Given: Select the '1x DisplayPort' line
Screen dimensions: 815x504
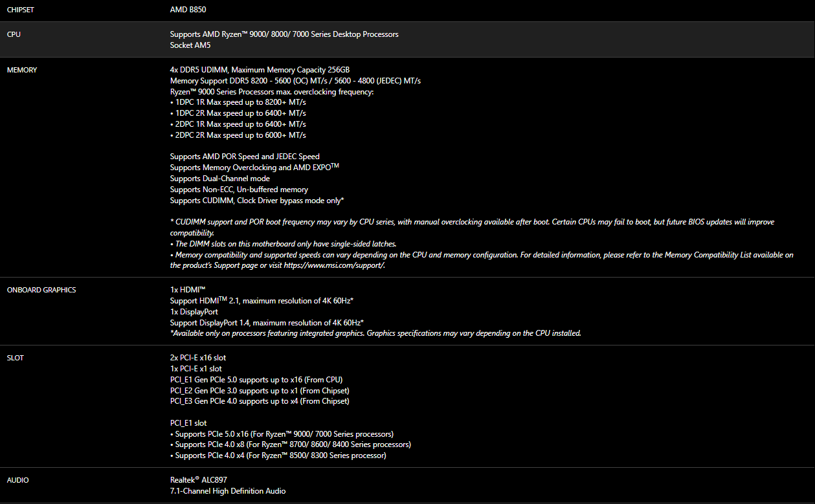Looking at the screenshot, I should pos(194,312).
